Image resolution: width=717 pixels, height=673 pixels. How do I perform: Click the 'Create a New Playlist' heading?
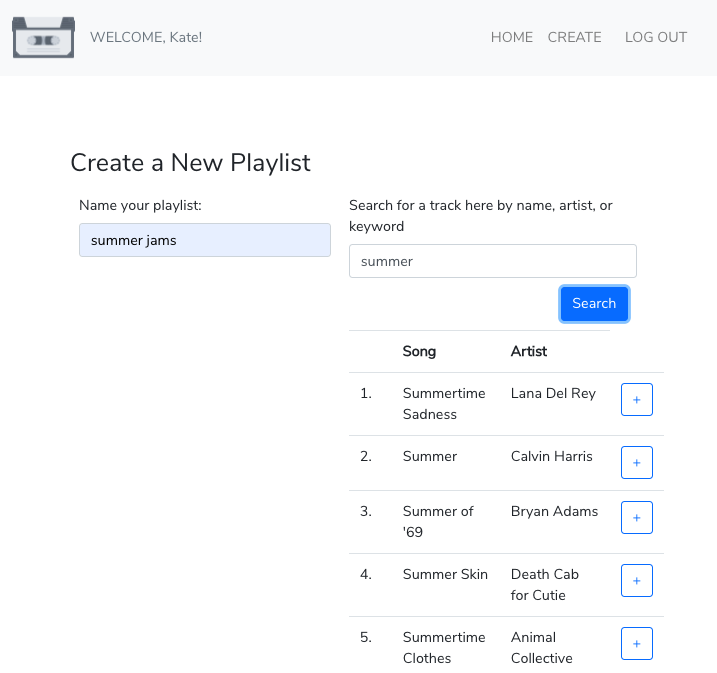tap(190, 163)
